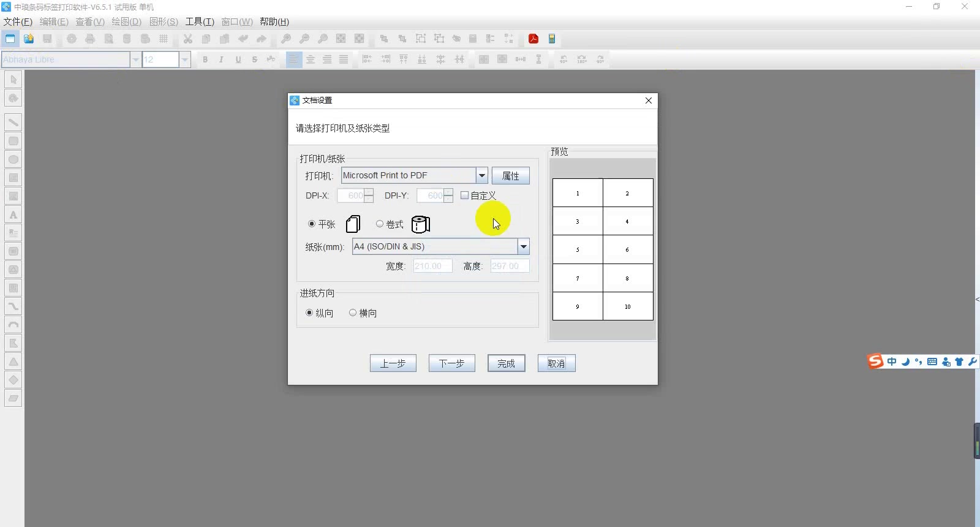Select the text A tool
The width and height of the screenshot is (980, 527).
(x=13, y=214)
